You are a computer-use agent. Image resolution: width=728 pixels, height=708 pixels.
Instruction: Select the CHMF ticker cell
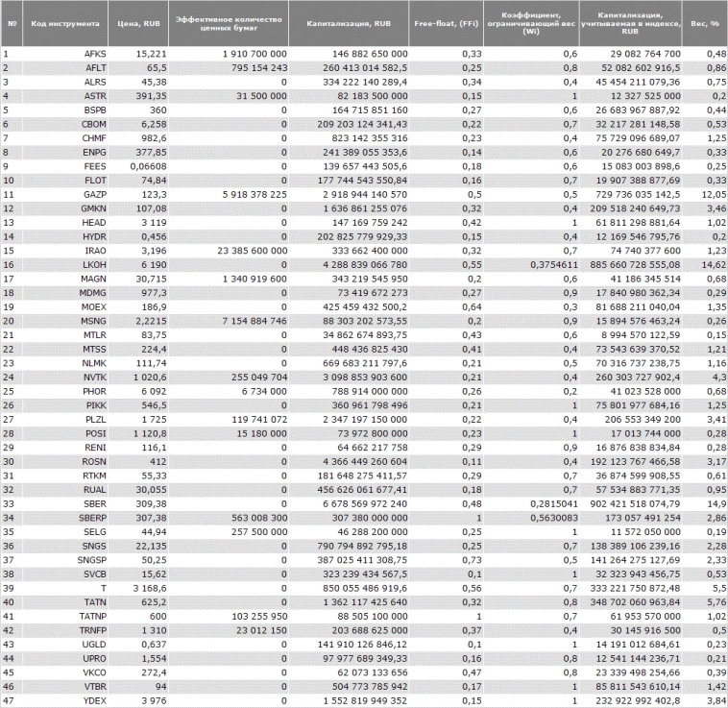coord(65,138)
